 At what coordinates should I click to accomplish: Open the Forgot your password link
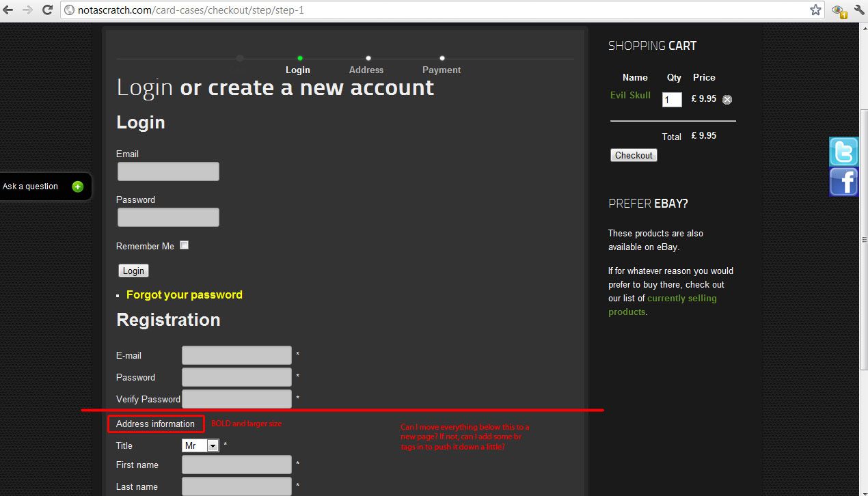(x=185, y=294)
